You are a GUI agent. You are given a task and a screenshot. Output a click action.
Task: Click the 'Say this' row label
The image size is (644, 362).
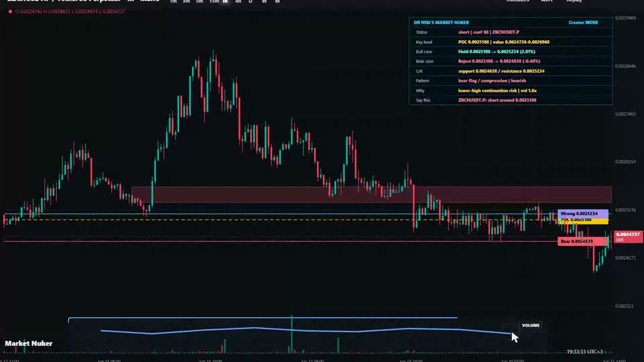tap(423, 100)
